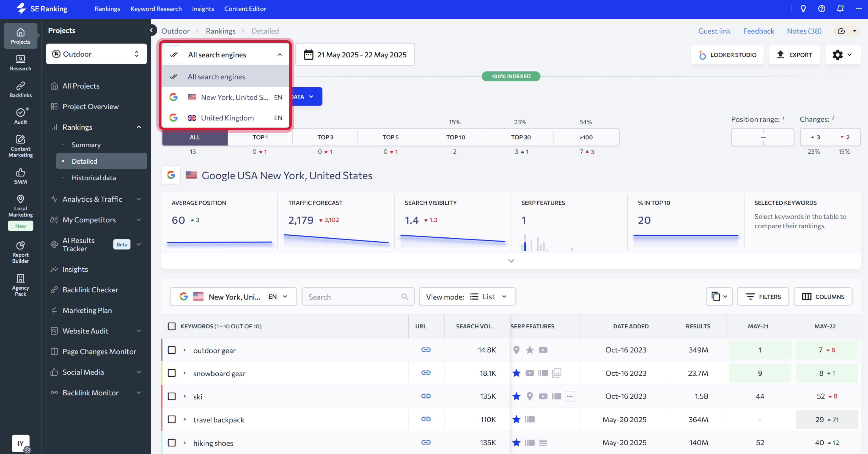
Task: Filter by declined changes down 2
Action: pos(845,137)
